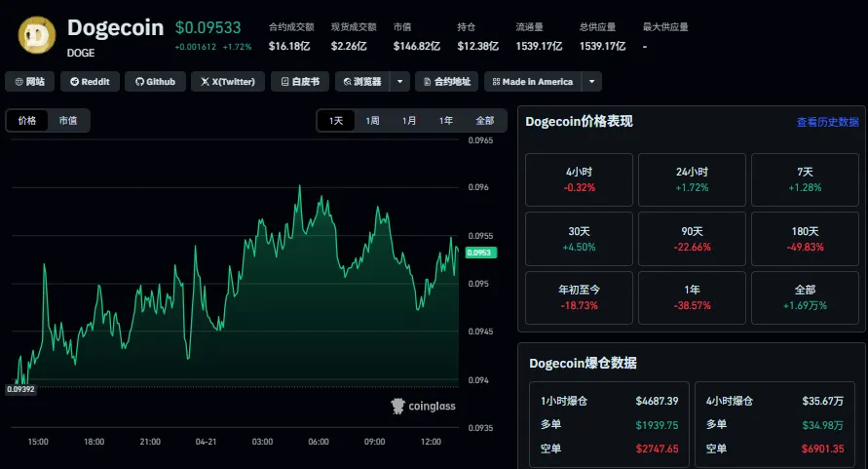Click the 180天 -49.83% performance card
The height and width of the screenshot is (469, 868).
click(805, 239)
